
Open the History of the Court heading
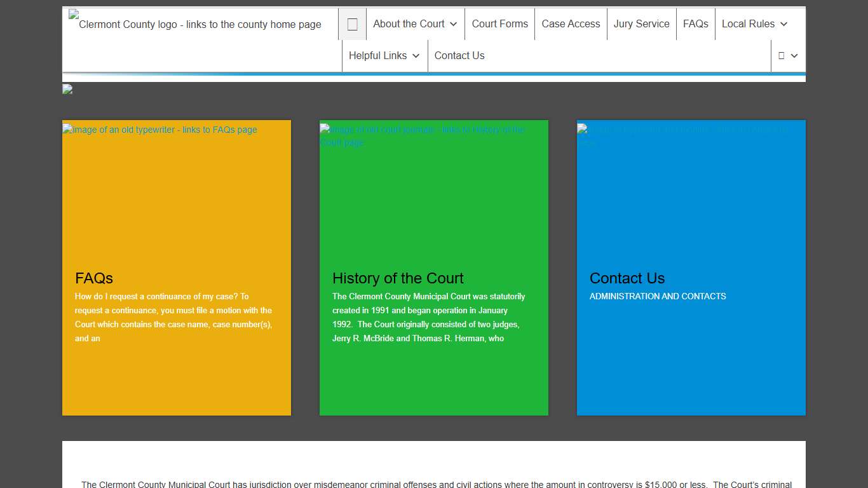(398, 278)
